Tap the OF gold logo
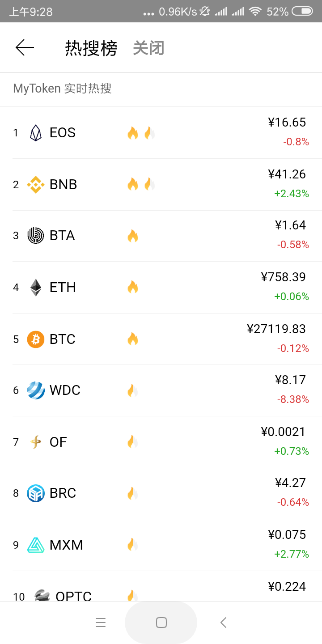The height and width of the screenshot is (644, 322). tap(36, 442)
